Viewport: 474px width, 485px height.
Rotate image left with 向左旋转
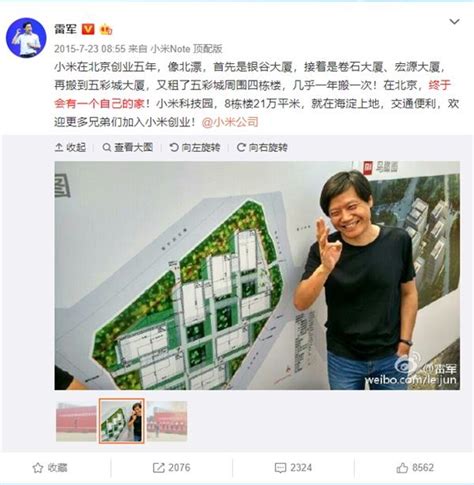pyautogui.click(x=195, y=147)
